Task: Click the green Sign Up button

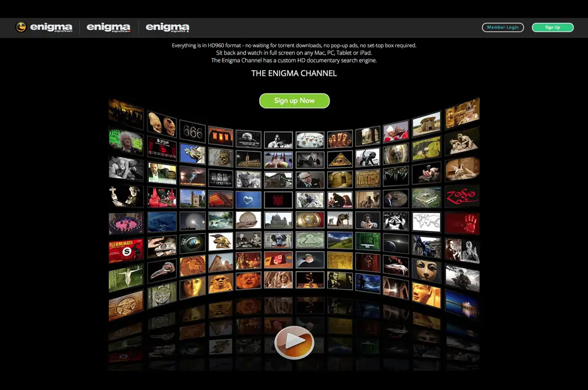Action: pos(553,28)
